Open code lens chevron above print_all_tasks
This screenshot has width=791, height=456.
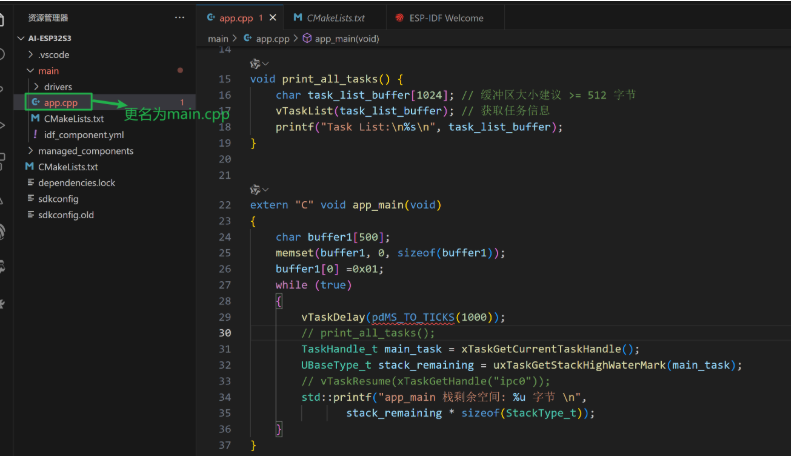(265, 64)
